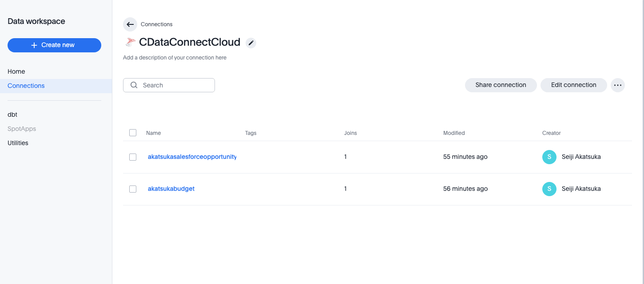Click the magnifier icon in Search box
Screen dimensions: 644x284
pos(134,85)
